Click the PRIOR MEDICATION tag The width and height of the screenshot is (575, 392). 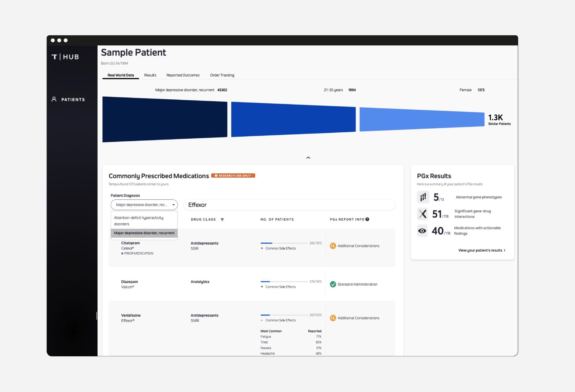pyautogui.click(x=137, y=253)
